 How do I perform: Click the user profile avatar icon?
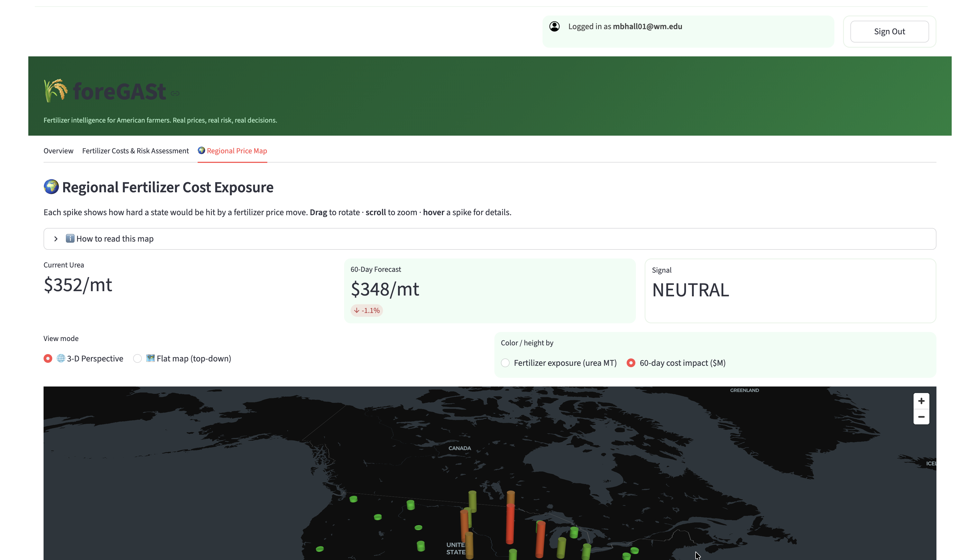pos(554,26)
